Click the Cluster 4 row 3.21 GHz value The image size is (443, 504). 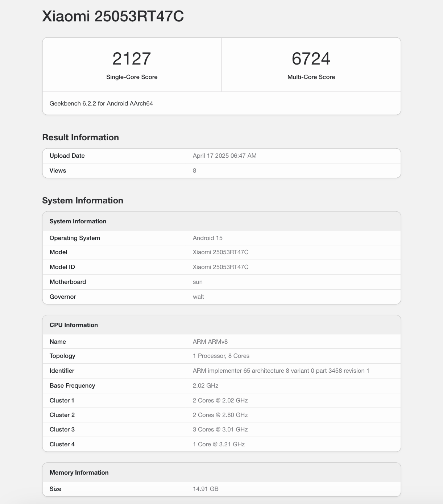coord(219,444)
